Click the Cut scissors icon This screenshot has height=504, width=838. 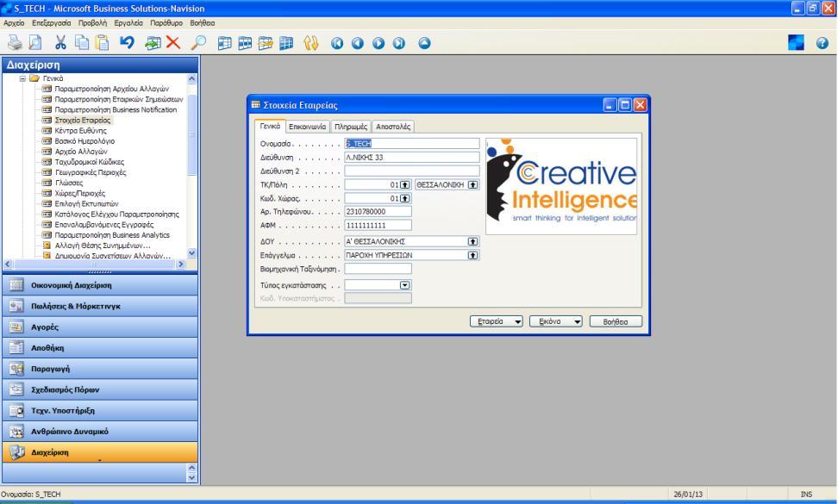60,43
